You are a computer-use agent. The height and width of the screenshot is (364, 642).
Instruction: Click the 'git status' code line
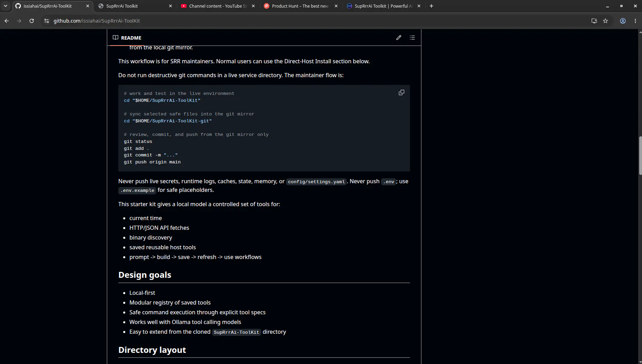138,141
